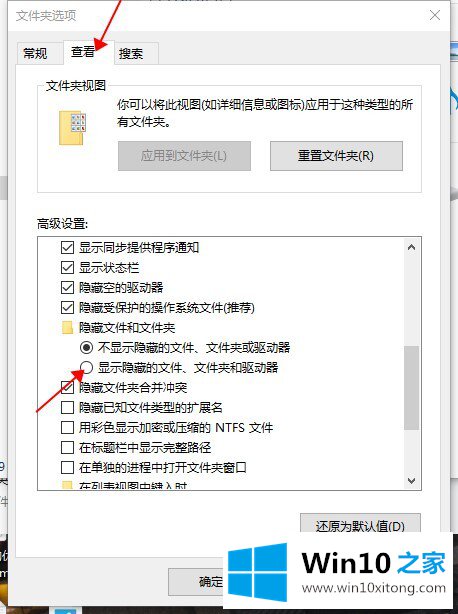Select 不显示隐藏的文件、文件夹或驱动器 radio button

[x=86, y=347]
